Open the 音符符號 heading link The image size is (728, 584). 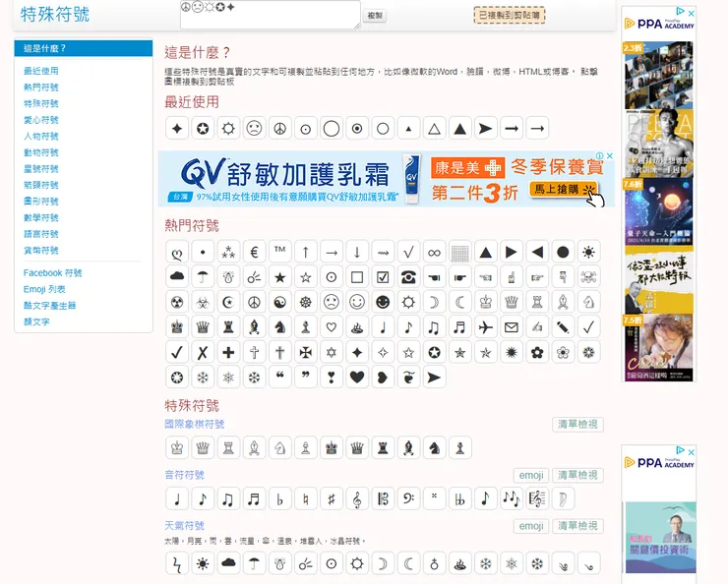pyautogui.click(x=184, y=475)
